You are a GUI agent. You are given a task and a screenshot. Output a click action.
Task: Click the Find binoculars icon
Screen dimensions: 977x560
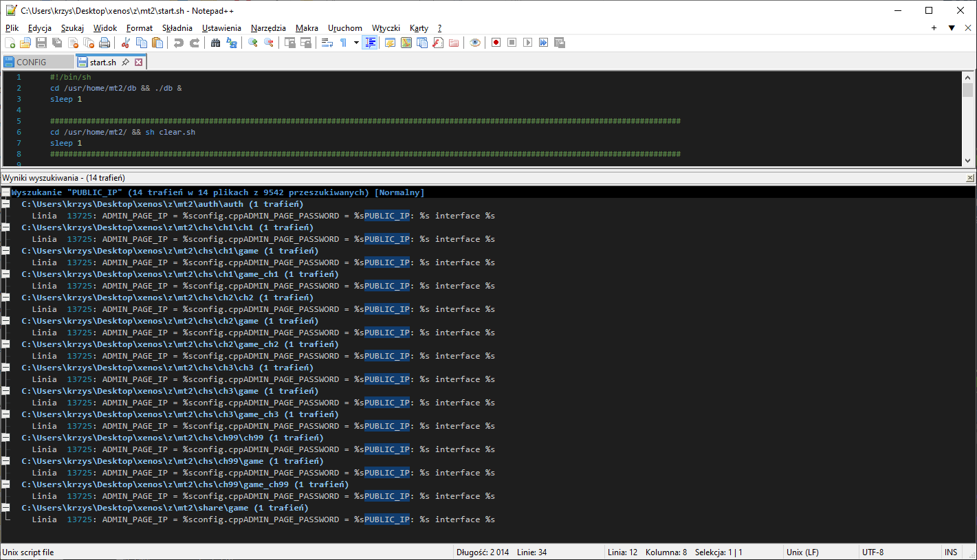coord(215,43)
